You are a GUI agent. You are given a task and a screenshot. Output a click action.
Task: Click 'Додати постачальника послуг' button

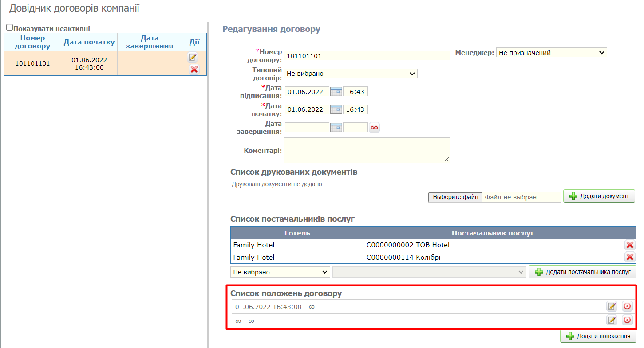[582, 272]
